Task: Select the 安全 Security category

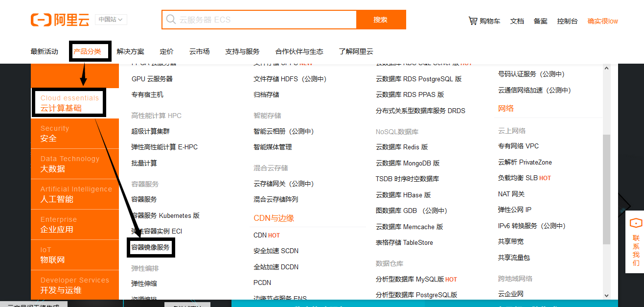Action: coord(75,133)
